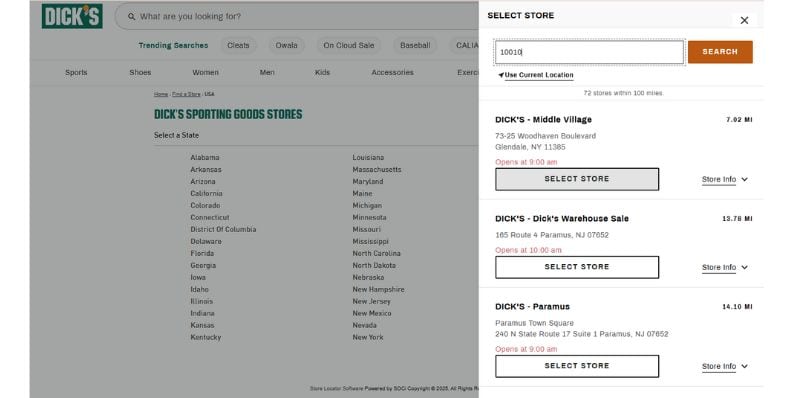Viewport: 794px width, 398px height.
Task: Open the Arizona state link
Action: [x=203, y=181]
